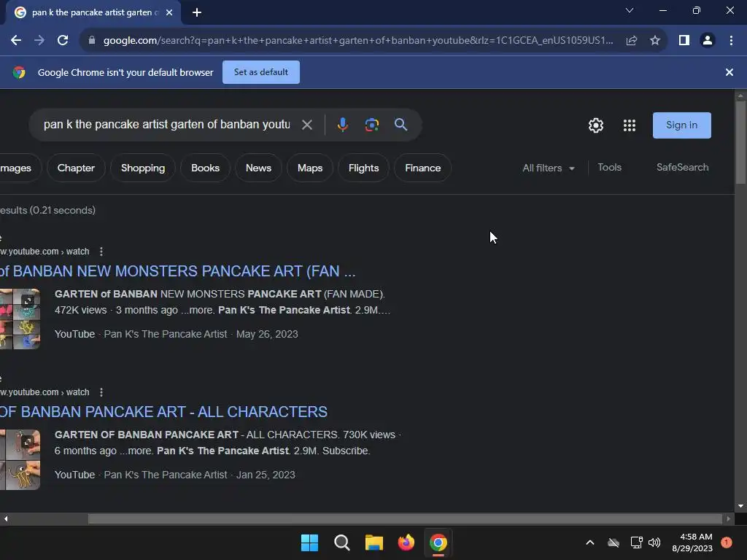Open File Explorer from taskbar
This screenshot has width=747, height=560.
pyautogui.click(x=374, y=542)
